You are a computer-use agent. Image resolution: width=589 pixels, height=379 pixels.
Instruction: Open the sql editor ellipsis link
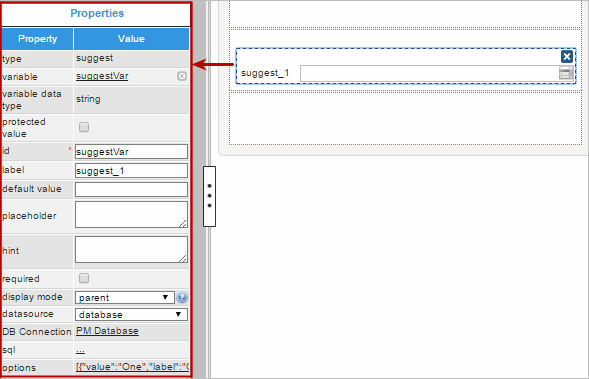[x=80, y=350]
